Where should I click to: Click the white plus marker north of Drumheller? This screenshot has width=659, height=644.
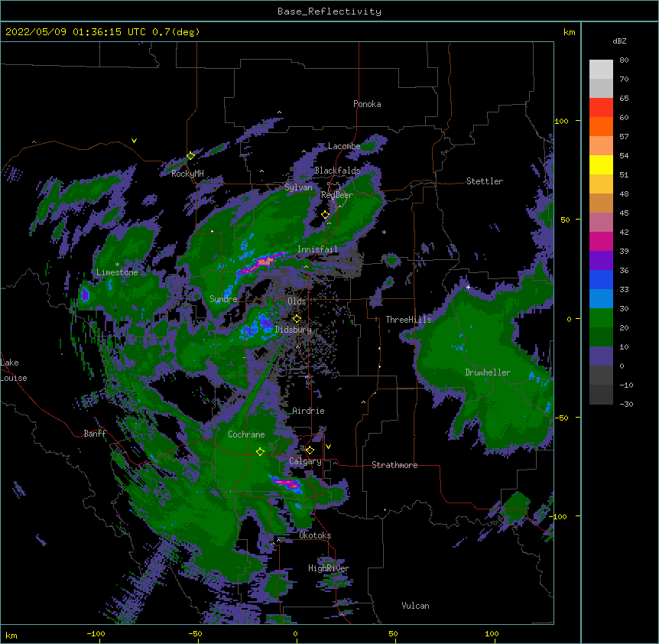(468, 287)
